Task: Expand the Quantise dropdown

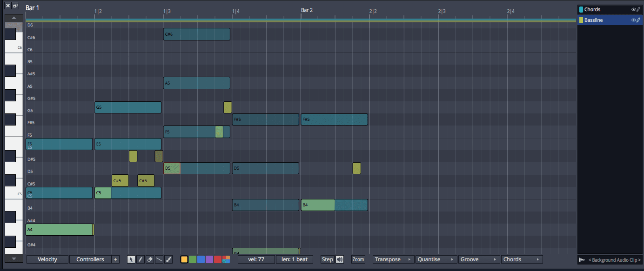Action: 436,259
